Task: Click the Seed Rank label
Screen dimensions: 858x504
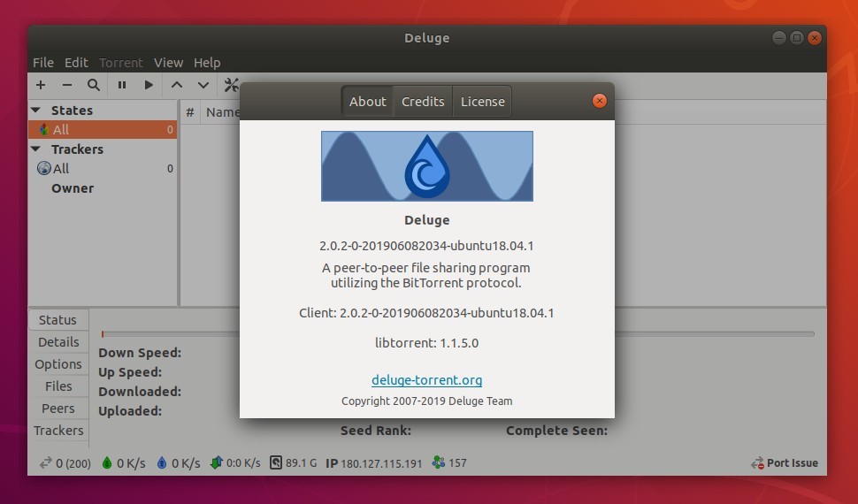Action: (376, 431)
